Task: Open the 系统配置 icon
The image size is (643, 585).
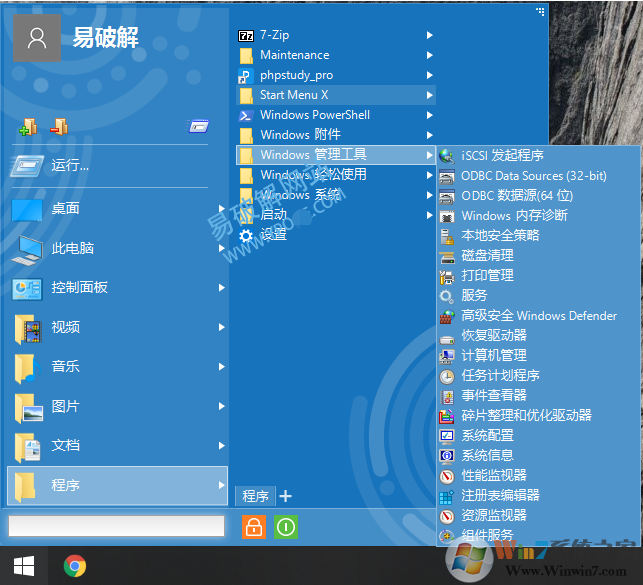Action: tap(447, 436)
